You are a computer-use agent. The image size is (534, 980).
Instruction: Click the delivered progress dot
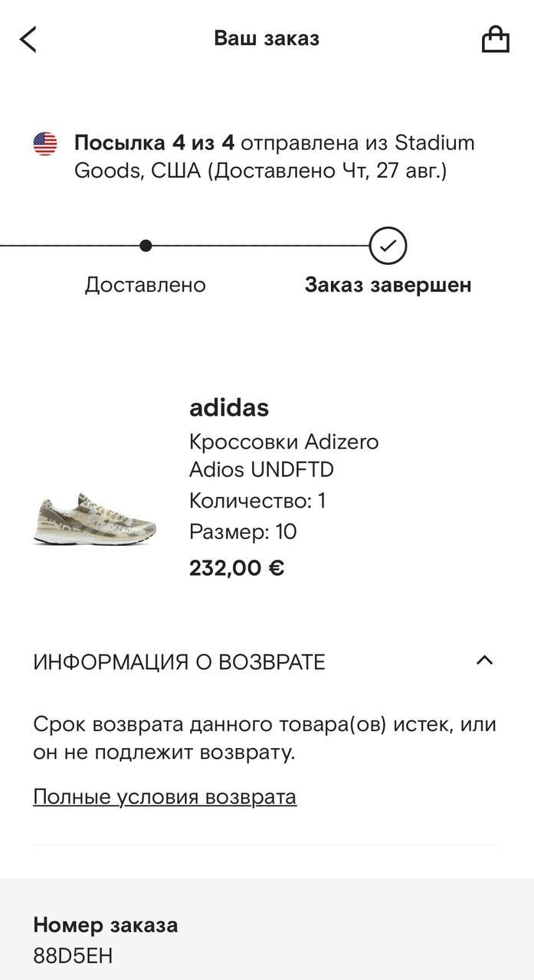146,246
